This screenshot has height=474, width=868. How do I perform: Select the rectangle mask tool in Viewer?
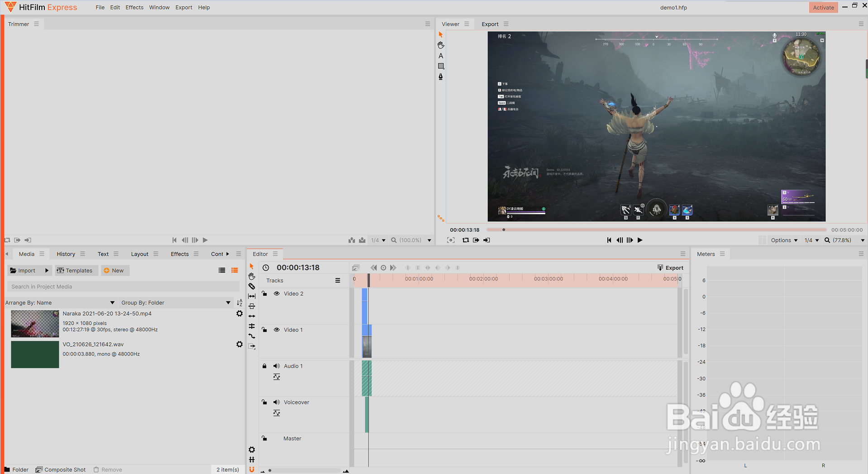[441, 66]
